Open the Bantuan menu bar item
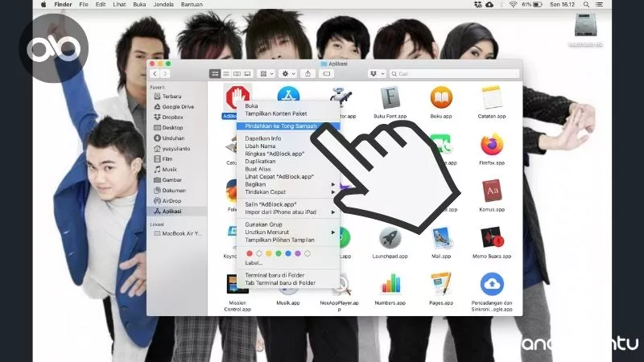 [x=192, y=5]
